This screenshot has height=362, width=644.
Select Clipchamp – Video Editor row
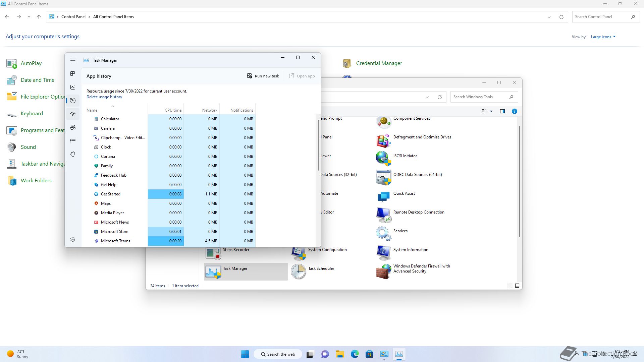point(168,138)
